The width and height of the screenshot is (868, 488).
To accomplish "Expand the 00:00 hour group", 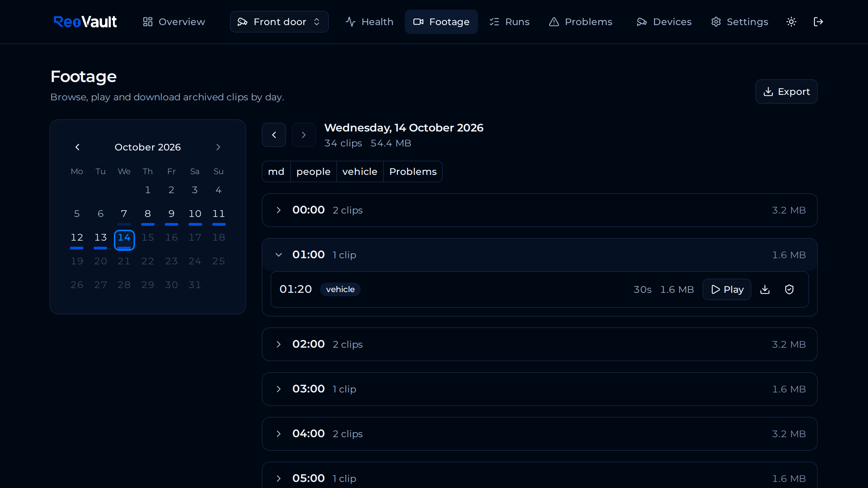I will tap(540, 210).
